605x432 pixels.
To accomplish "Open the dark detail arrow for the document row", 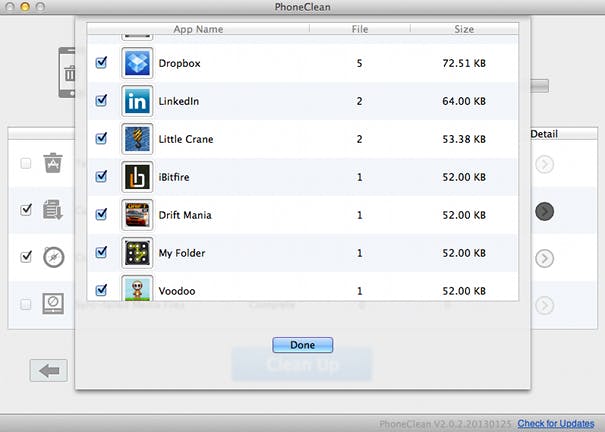I will click(544, 211).
